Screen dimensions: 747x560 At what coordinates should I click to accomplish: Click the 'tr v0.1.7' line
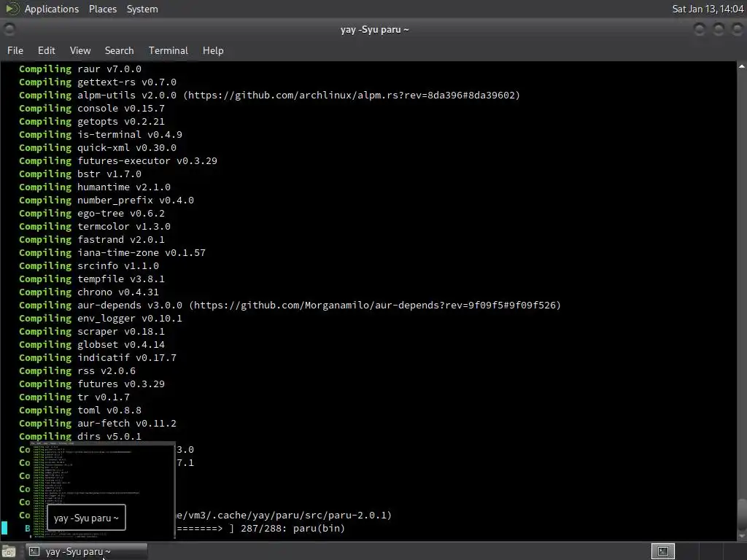(74, 397)
